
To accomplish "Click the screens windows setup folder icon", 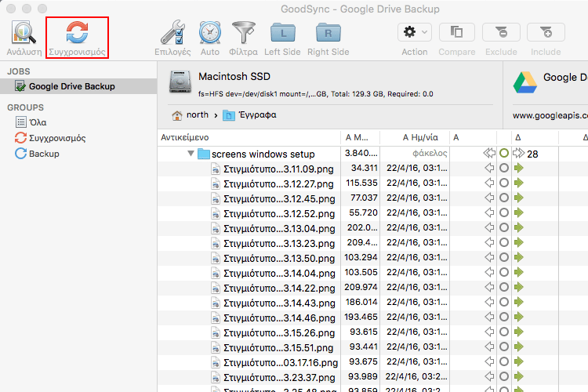I will pyautogui.click(x=204, y=154).
